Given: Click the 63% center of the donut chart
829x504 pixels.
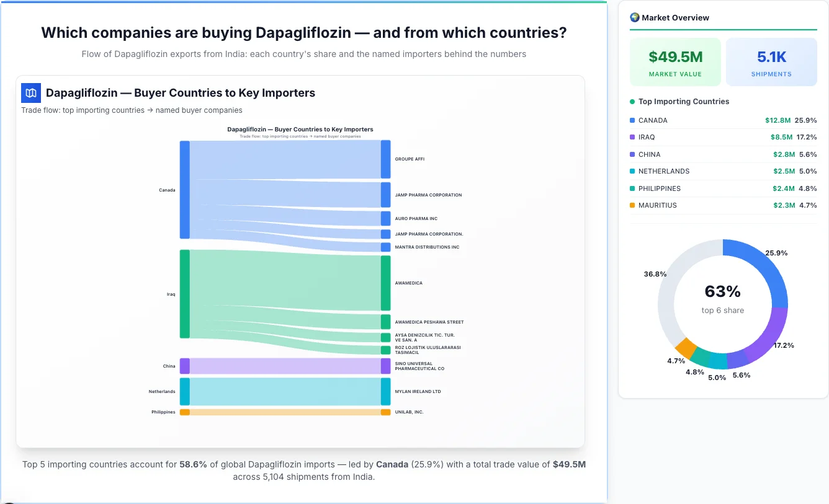Looking at the screenshot, I should click(722, 291).
